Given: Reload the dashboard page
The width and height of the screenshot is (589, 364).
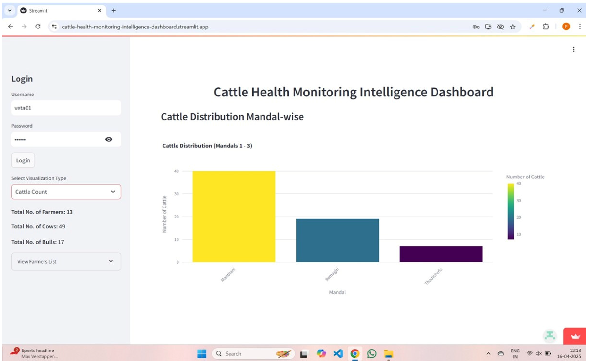Looking at the screenshot, I should [x=38, y=27].
